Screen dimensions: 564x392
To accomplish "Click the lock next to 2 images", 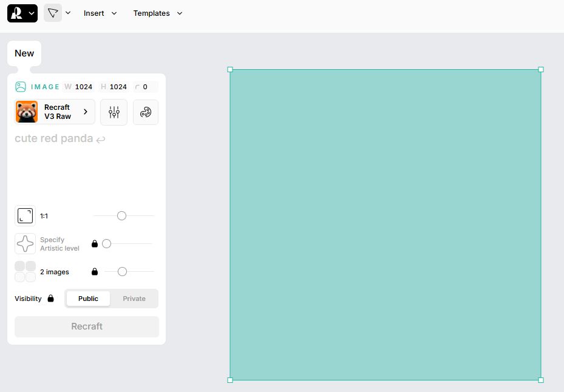I will pos(95,271).
